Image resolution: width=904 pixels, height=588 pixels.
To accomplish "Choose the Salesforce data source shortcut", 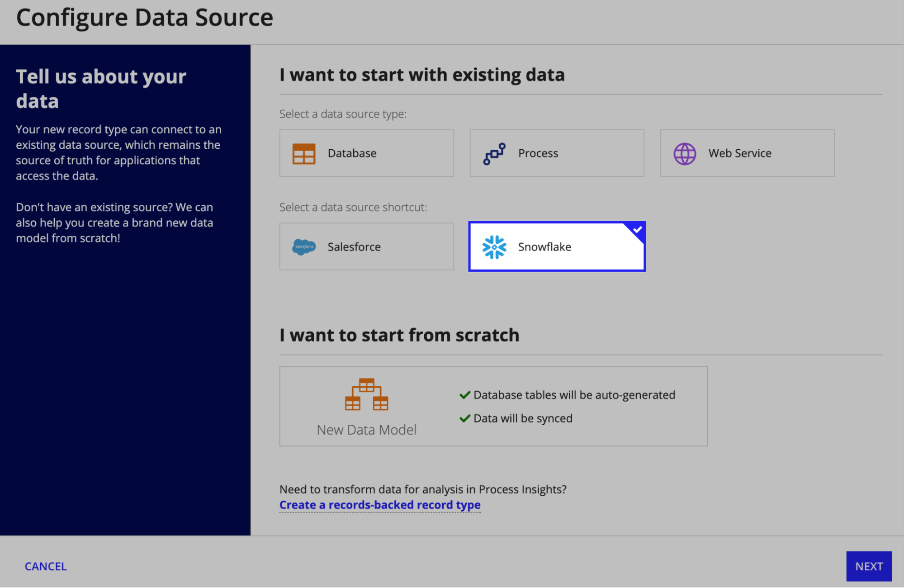I will pyautogui.click(x=366, y=247).
